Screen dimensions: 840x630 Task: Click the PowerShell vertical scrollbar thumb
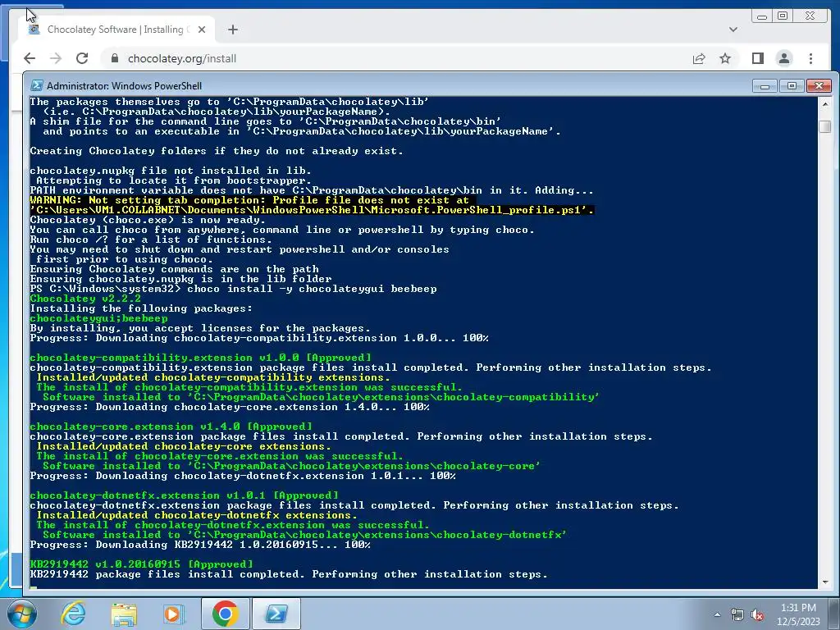point(825,126)
